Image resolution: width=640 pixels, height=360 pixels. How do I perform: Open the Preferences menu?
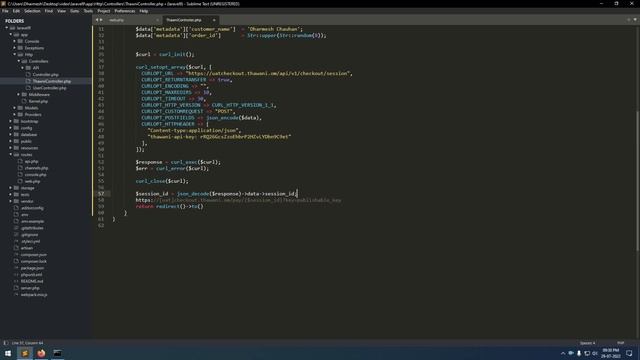(125, 11)
